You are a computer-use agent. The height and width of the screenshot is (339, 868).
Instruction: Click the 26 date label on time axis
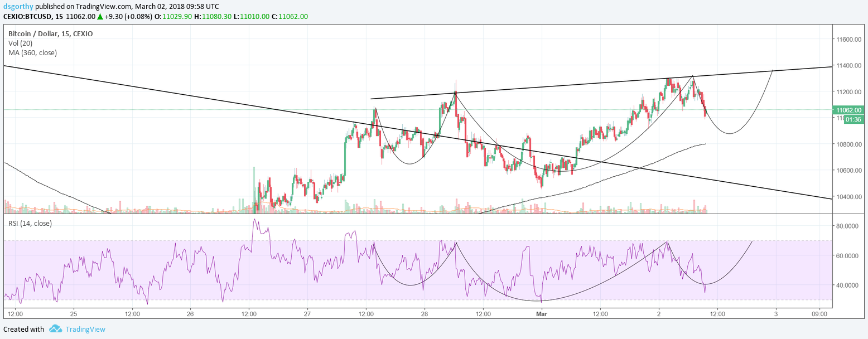click(190, 313)
